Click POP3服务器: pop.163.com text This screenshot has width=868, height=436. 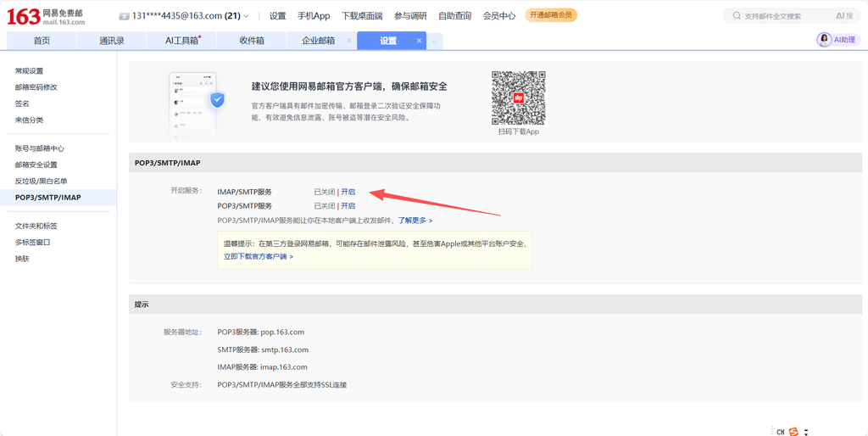[x=261, y=332]
